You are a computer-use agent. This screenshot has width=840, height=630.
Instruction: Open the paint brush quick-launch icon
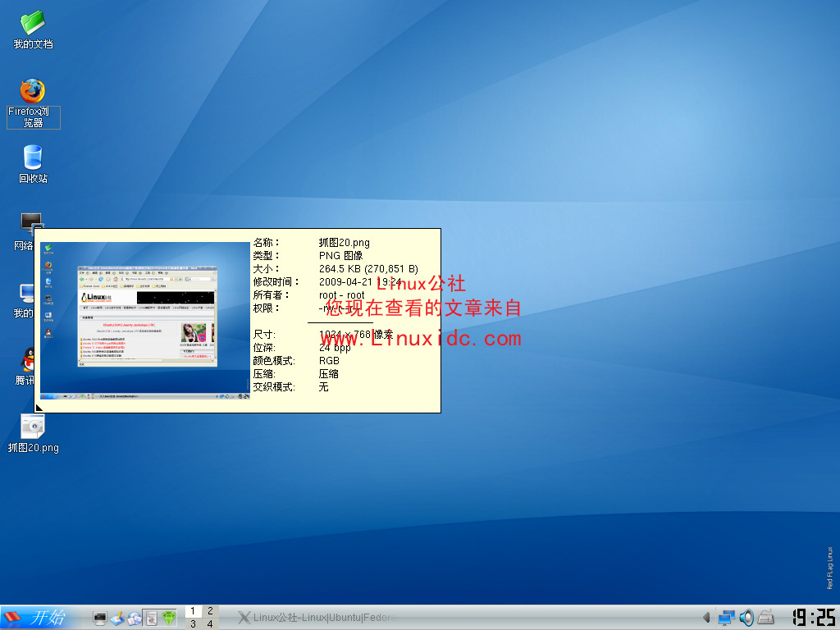pos(117,618)
